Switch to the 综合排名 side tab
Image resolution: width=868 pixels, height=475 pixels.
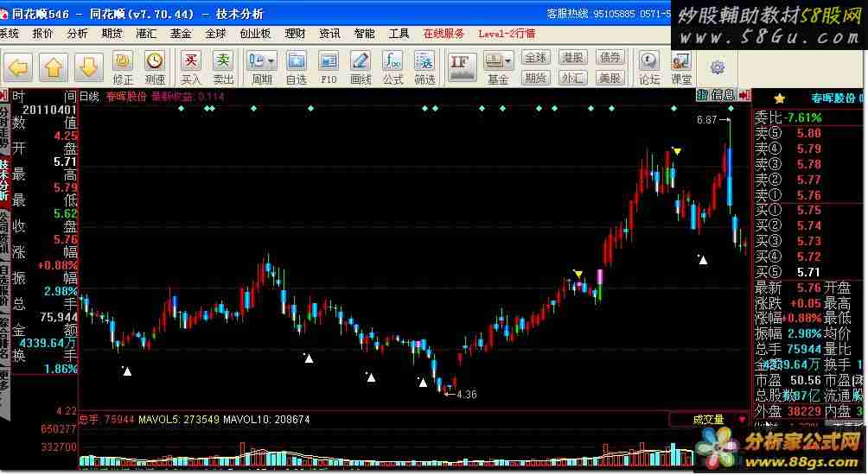[4, 339]
